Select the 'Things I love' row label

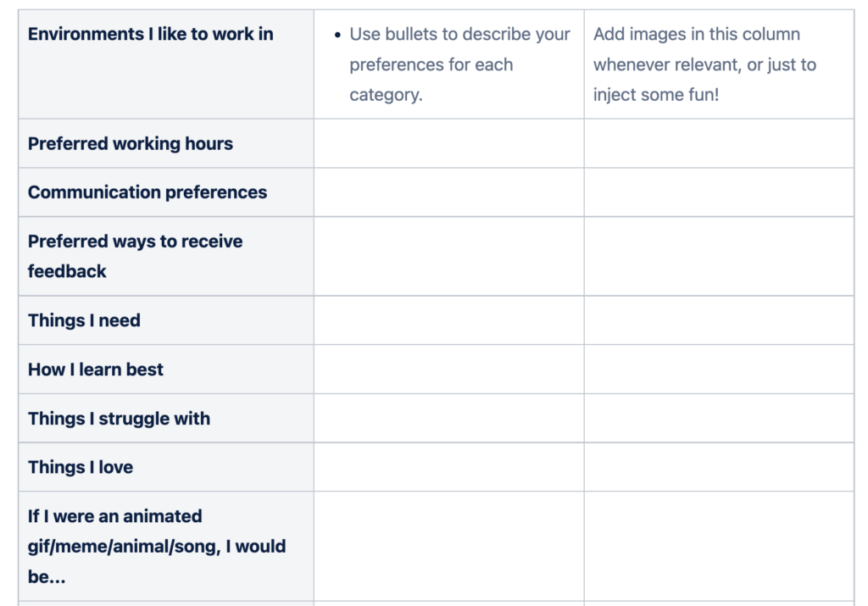coord(81,467)
